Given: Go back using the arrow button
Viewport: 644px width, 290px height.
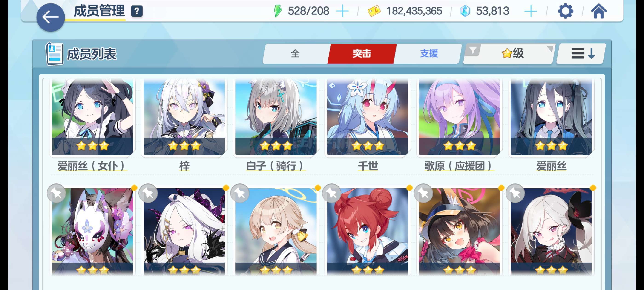Looking at the screenshot, I should click(51, 17).
